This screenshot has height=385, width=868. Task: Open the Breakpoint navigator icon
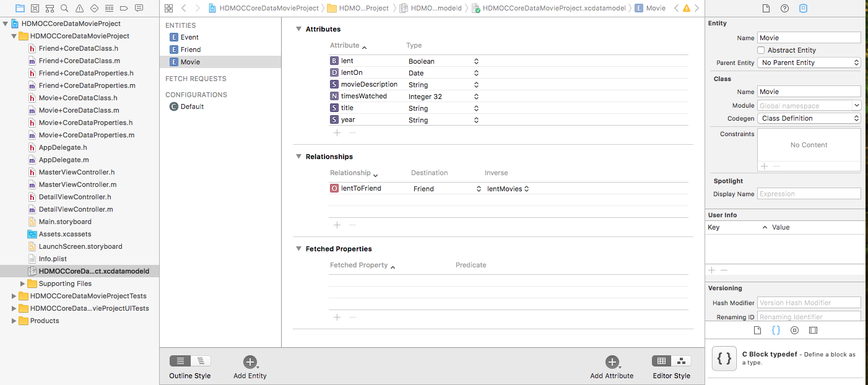(x=124, y=8)
